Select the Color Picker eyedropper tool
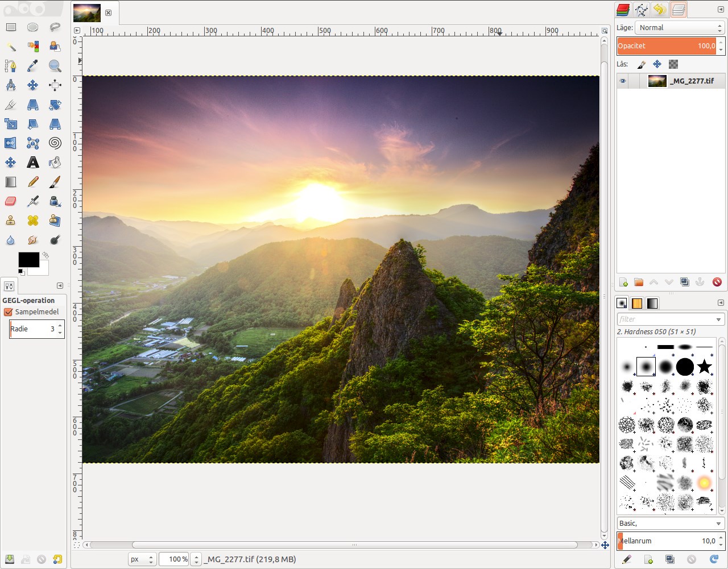The image size is (728, 569). [x=33, y=66]
